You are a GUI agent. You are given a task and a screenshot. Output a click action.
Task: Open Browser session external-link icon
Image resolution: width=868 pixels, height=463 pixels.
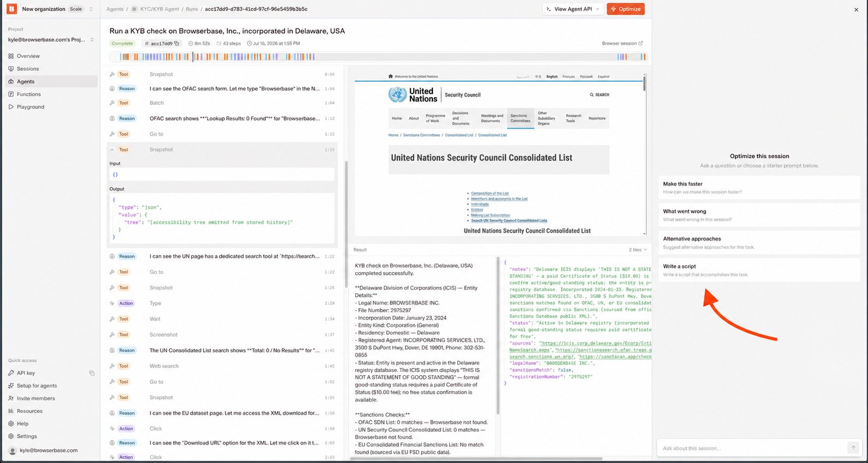[x=641, y=44]
